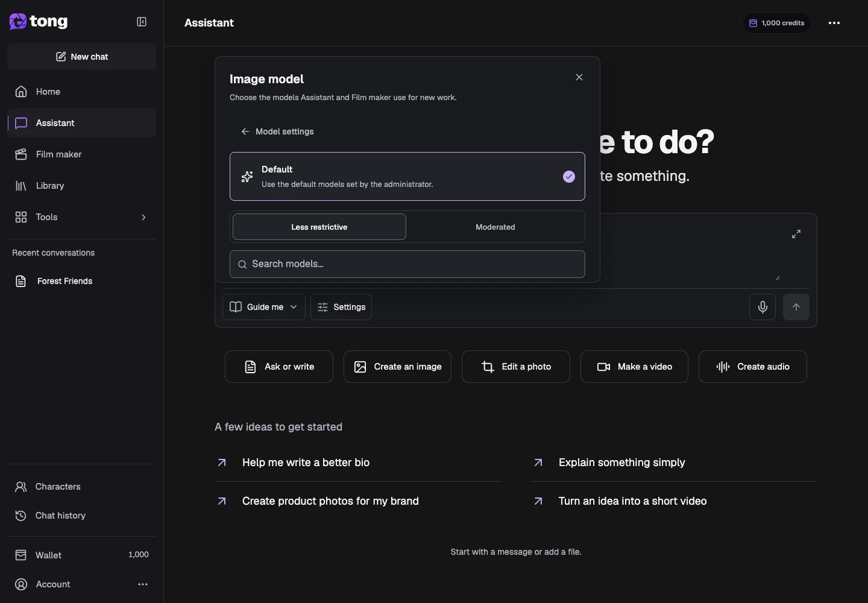Click the tong logo
Viewport: 868px width, 603px height.
coord(39,22)
